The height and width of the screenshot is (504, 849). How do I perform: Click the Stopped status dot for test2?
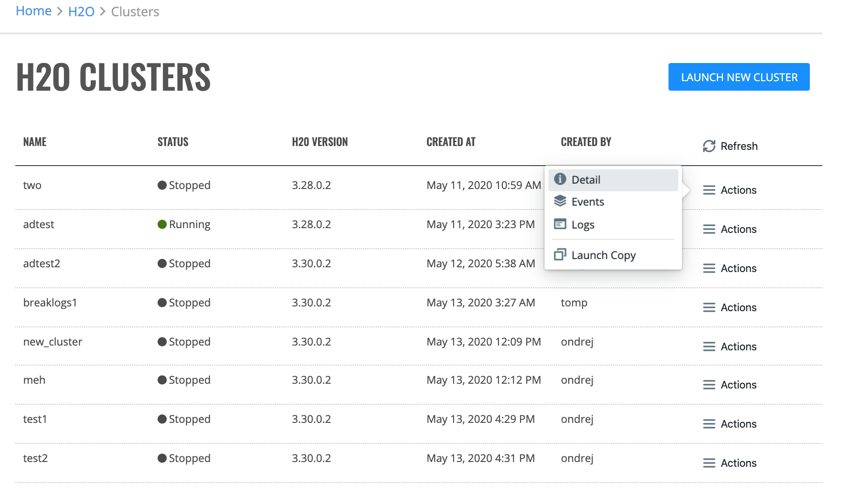[x=162, y=458]
